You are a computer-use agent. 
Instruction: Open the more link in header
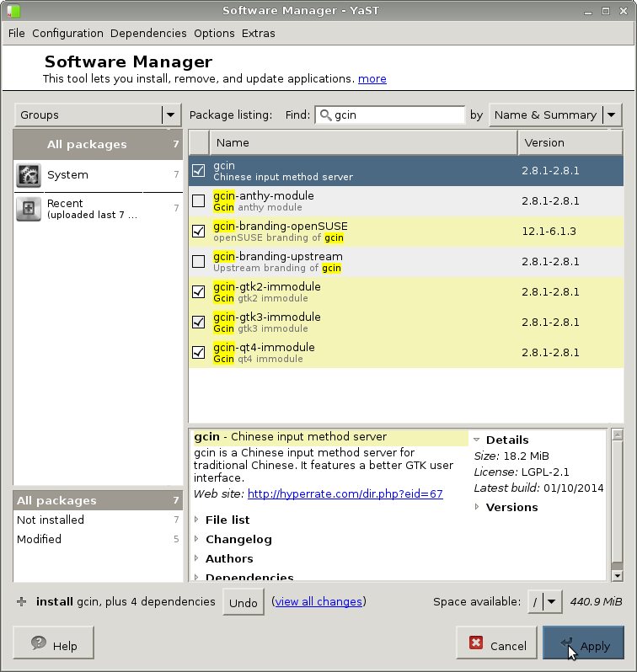(372, 79)
